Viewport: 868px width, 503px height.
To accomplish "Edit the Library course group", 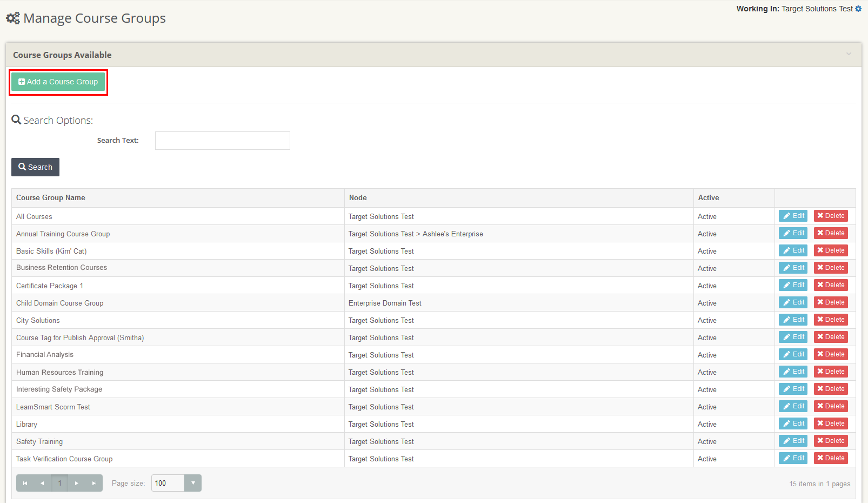I will pos(793,423).
